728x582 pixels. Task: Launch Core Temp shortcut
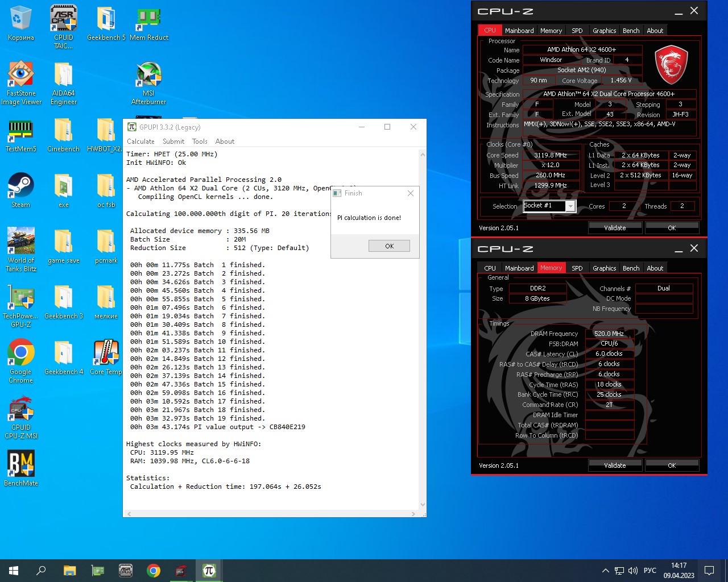click(x=106, y=357)
